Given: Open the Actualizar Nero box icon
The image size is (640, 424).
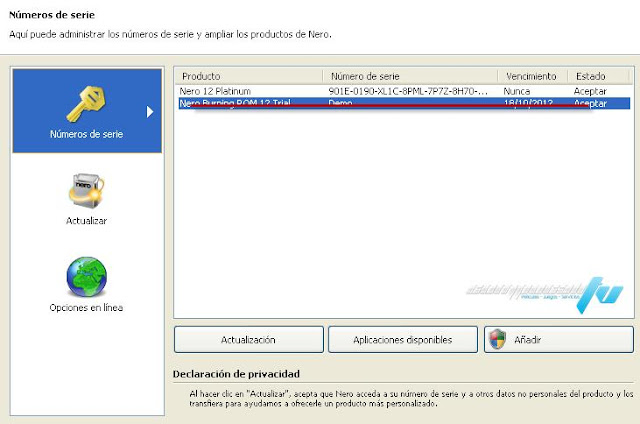Looking at the screenshot, I should tap(86, 191).
